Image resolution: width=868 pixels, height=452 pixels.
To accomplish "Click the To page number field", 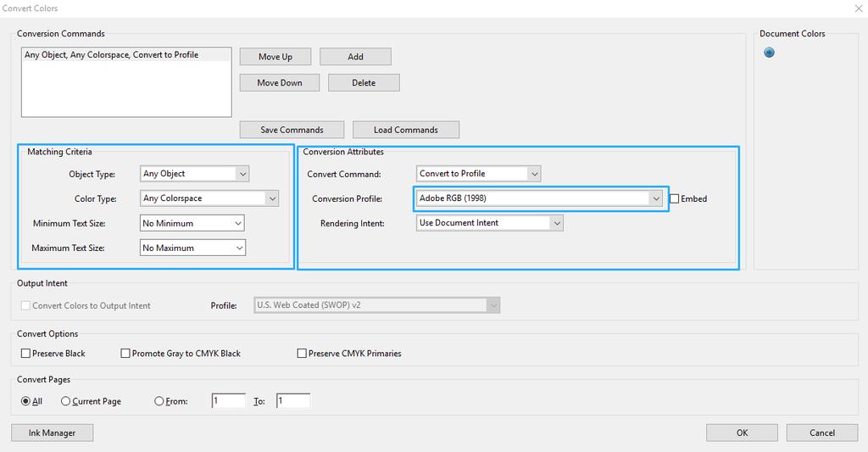I will tap(293, 401).
